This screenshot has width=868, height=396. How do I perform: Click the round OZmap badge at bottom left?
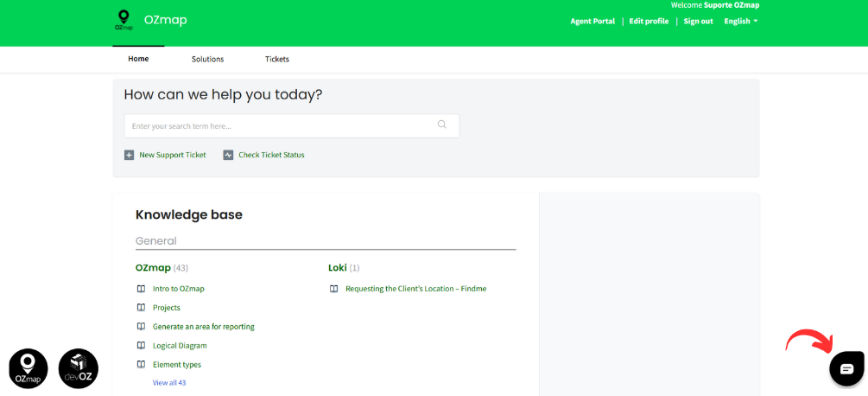[29, 368]
